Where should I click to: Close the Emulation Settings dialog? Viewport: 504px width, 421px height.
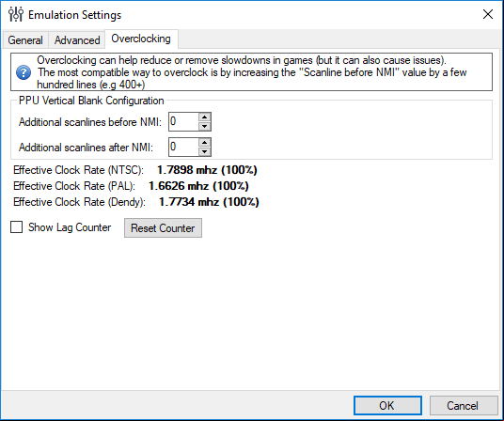488,14
